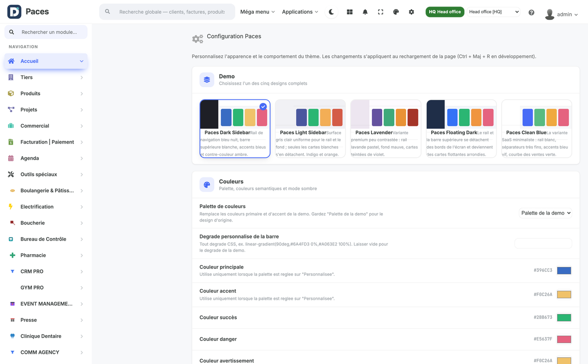This screenshot has height=364, width=588.
Task: Open Couleur avertissement swatch
Action: [564, 361]
